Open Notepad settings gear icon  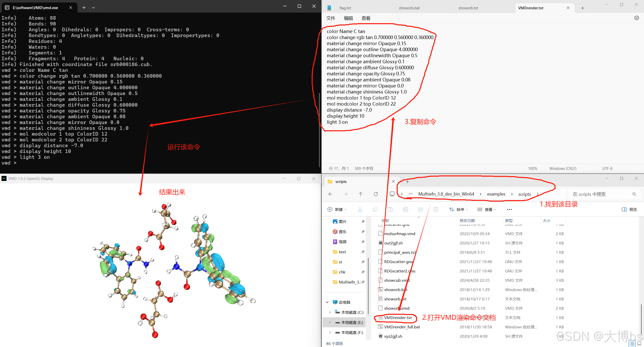click(636, 18)
